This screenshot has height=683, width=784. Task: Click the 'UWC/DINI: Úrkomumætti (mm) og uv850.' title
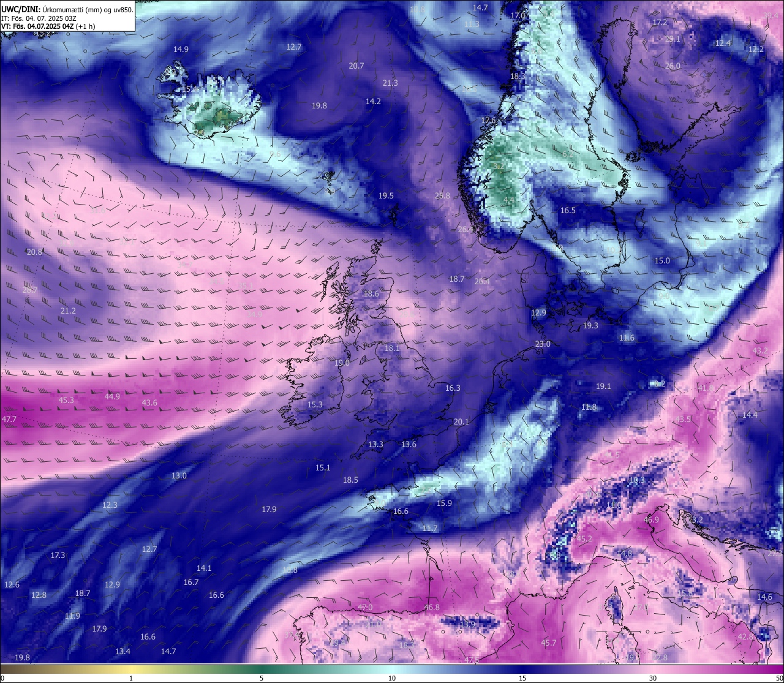pyautogui.click(x=67, y=10)
